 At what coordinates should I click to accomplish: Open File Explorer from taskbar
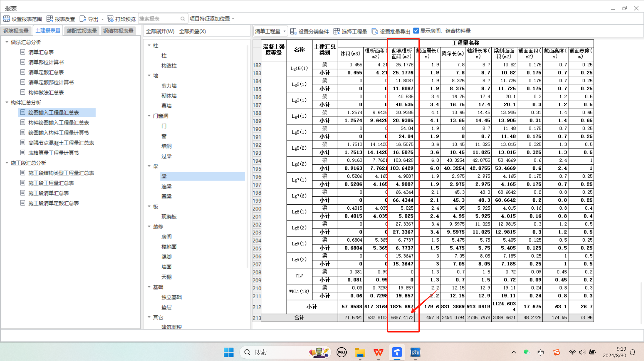click(360, 352)
